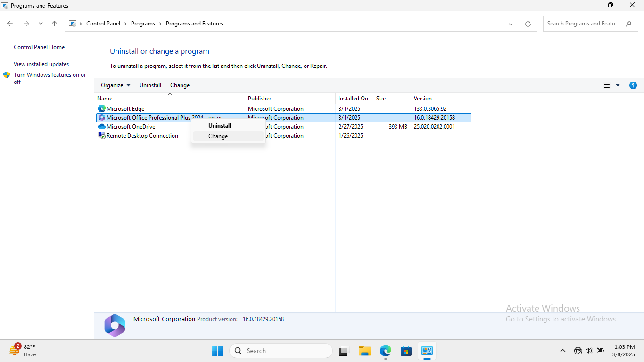Image resolution: width=644 pixels, height=362 pixels.
Task: Click the 2/27/2025 install date cell
Action: [x=351, y=127]
